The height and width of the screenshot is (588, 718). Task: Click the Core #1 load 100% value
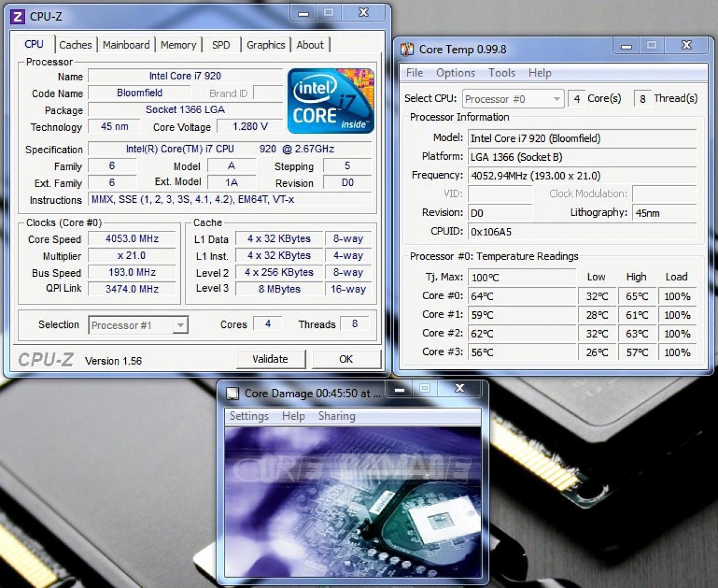click(677, 315)
